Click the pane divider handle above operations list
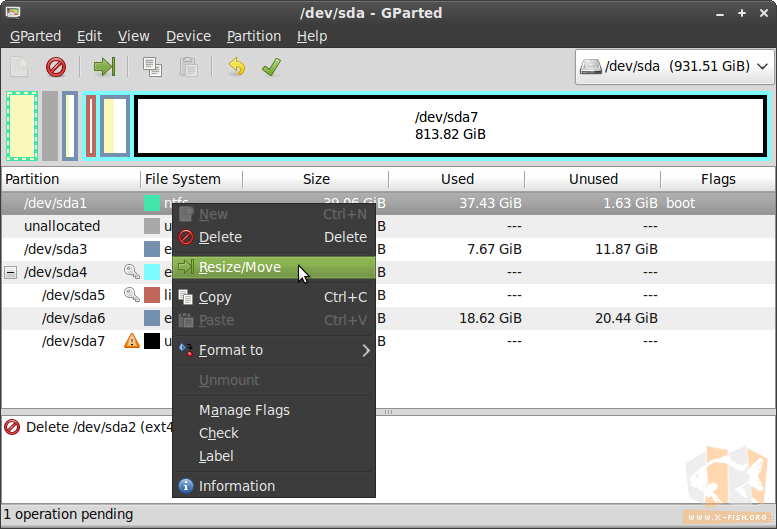 tap(388, 412)
